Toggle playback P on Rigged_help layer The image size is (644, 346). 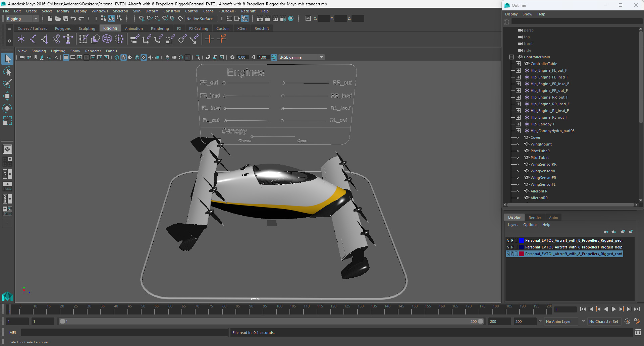click(x=512, y=247)
